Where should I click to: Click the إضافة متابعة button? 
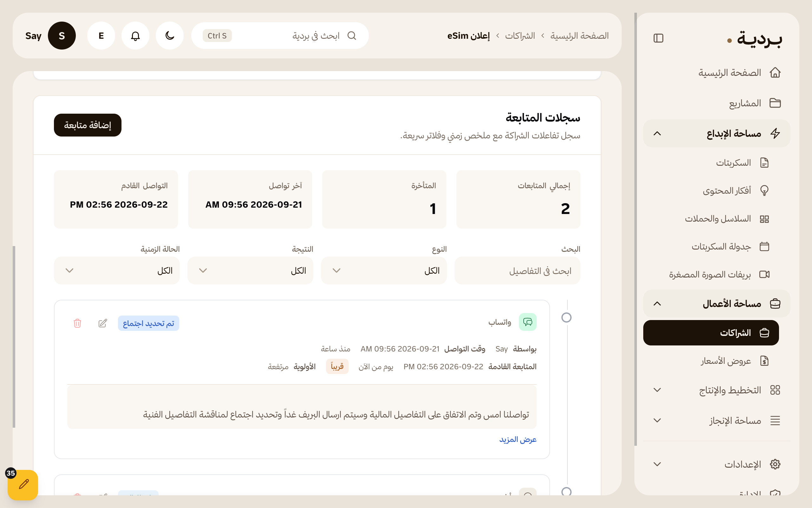click(x=88, y=125)
